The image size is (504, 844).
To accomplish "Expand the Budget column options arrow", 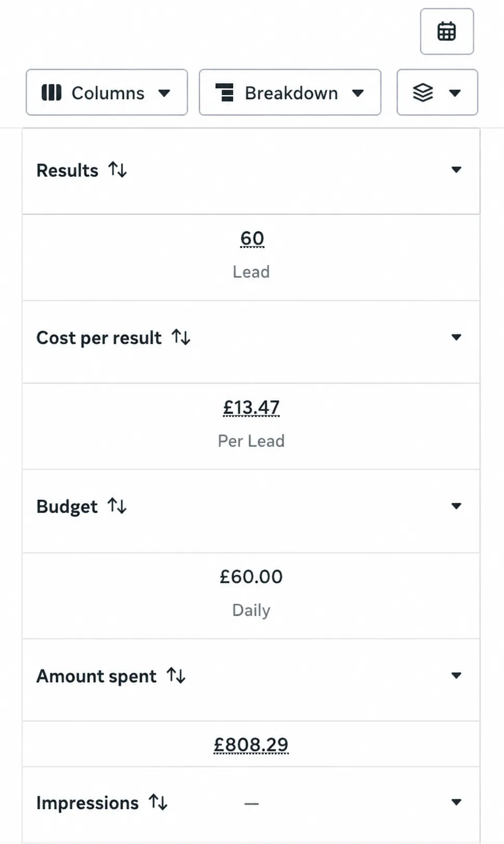I will (x=456, y=506).
